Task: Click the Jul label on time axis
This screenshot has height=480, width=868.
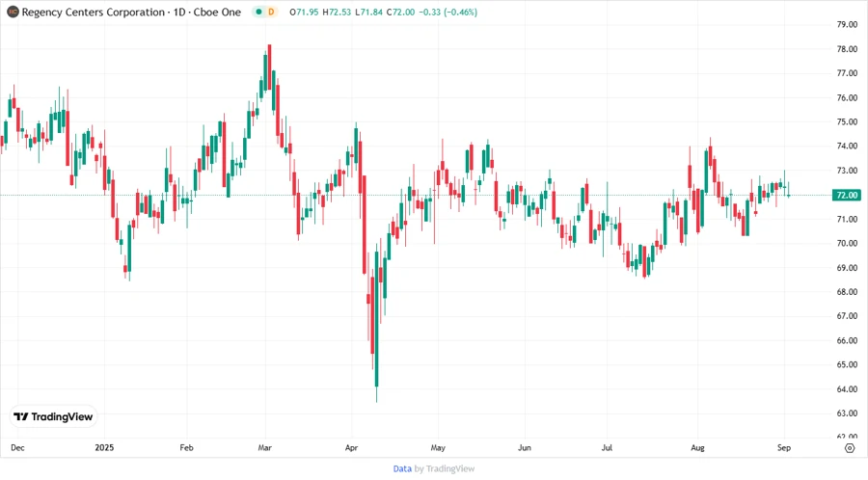Action: [x=607, y=448]
